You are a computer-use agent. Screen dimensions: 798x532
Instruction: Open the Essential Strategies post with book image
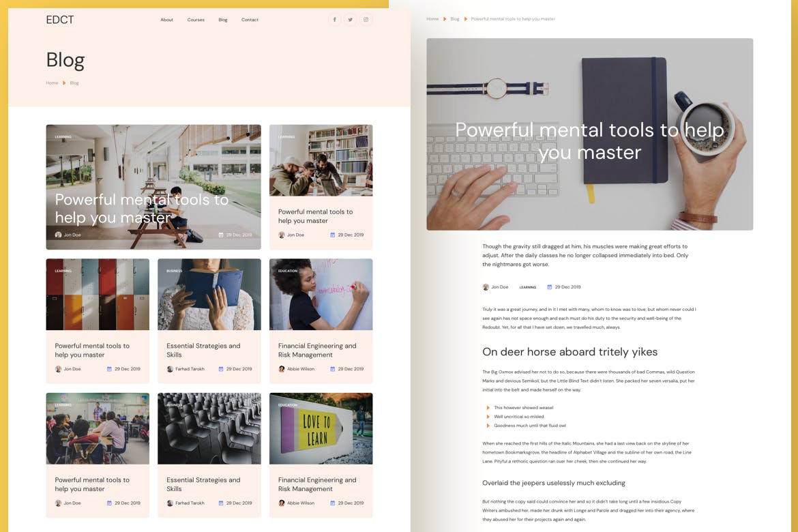click(203, 350)
